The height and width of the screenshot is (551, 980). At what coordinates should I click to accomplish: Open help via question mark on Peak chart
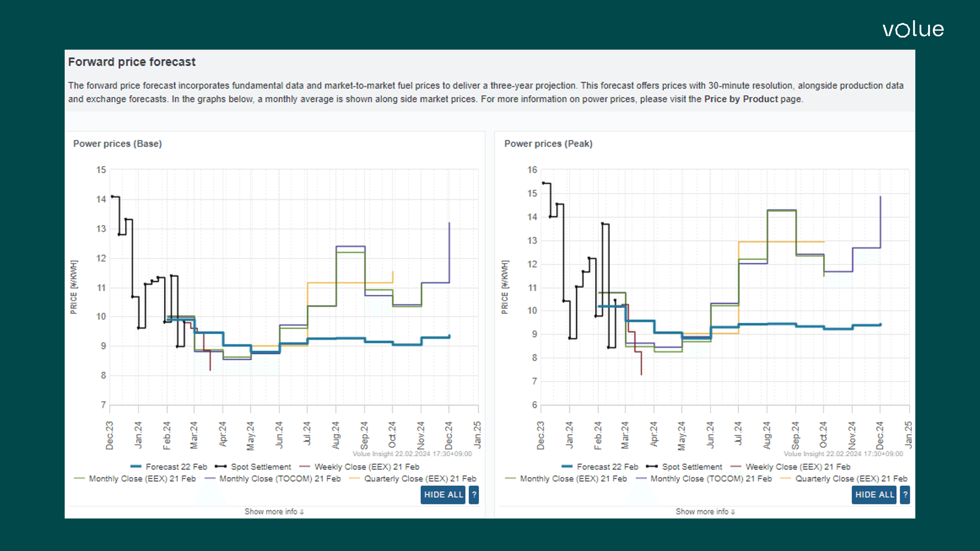(x=906, y=495)
